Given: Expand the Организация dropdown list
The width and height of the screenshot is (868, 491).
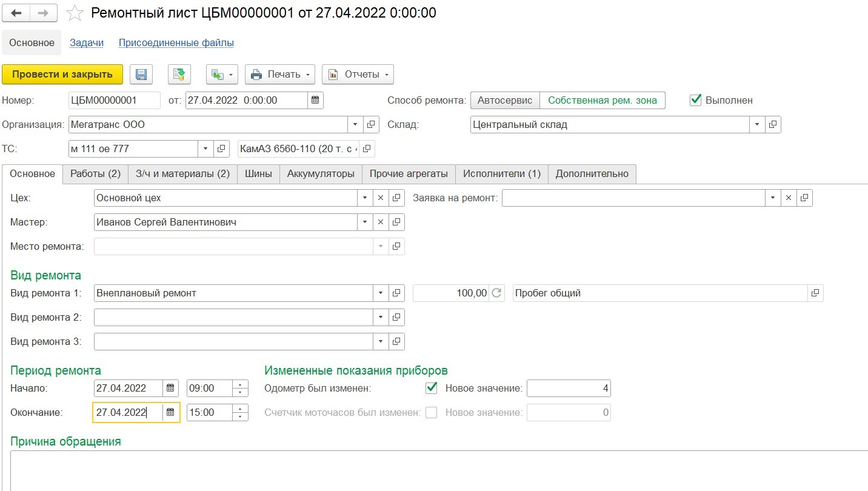Looking at the screenshot, I should (355, 125).
